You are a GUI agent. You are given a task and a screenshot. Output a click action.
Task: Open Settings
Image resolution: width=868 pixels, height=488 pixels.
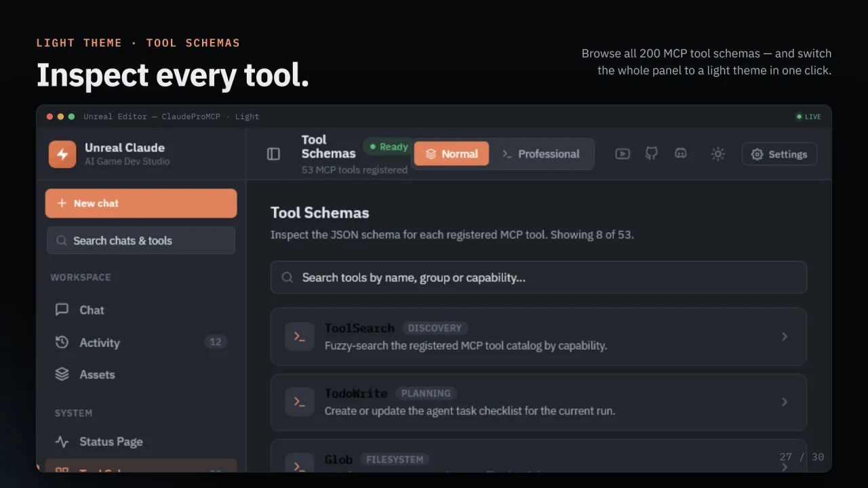pos(779,154)
